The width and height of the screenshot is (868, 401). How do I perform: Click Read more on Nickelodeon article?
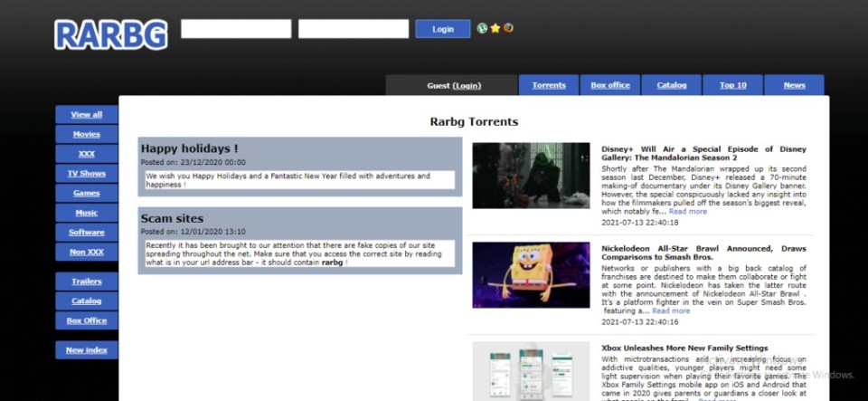pyautogui.click(x=671, y=311)
